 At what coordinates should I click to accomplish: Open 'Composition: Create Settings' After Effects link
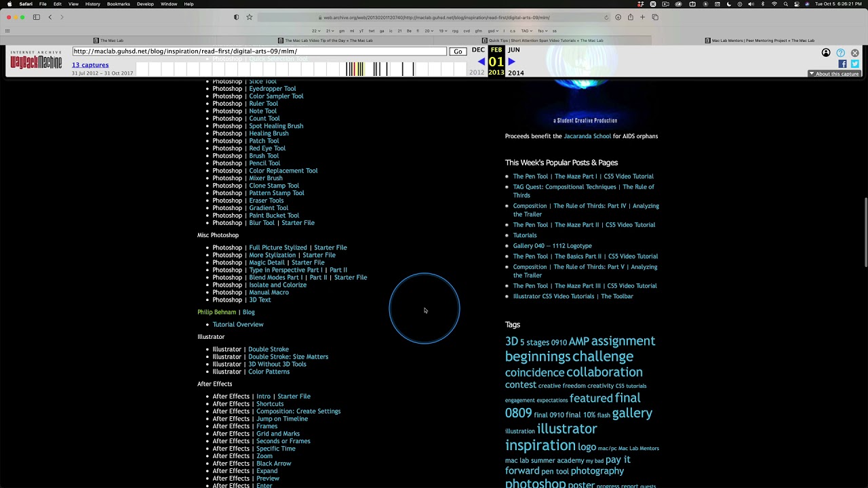coord(298,411)
